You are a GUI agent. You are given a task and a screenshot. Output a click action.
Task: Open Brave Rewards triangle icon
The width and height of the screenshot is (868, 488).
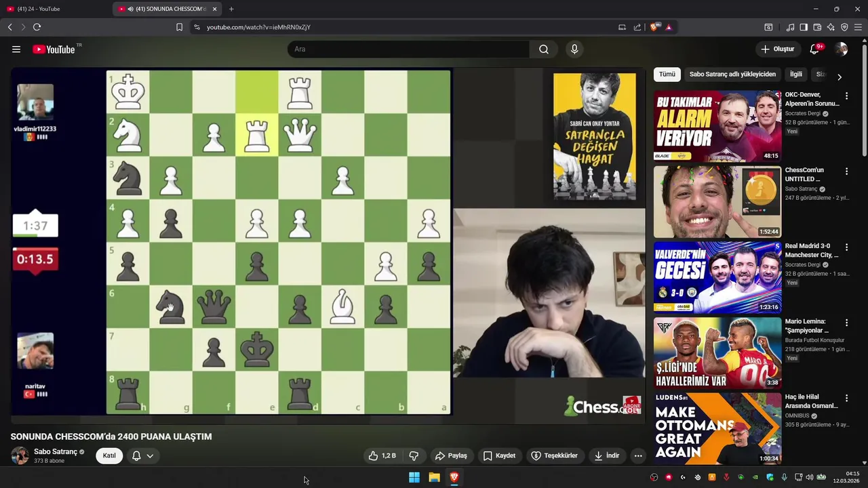669,27
